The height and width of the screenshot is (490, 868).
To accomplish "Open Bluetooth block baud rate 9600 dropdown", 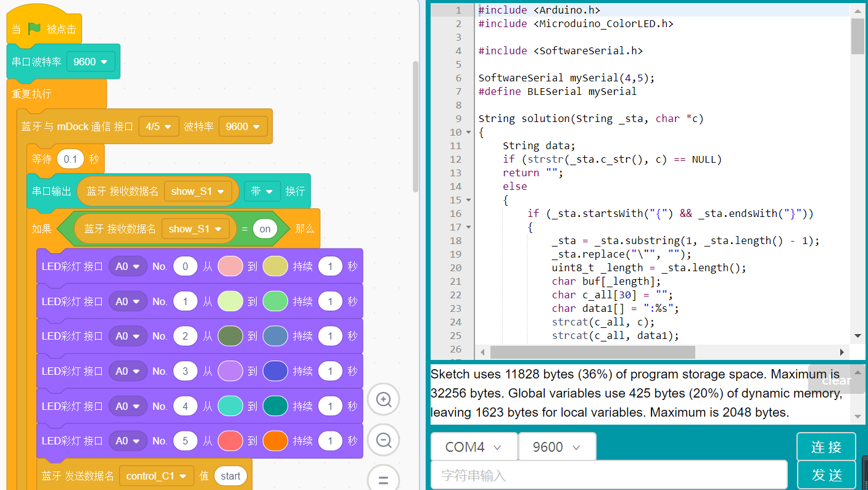I will coord(243,126).
